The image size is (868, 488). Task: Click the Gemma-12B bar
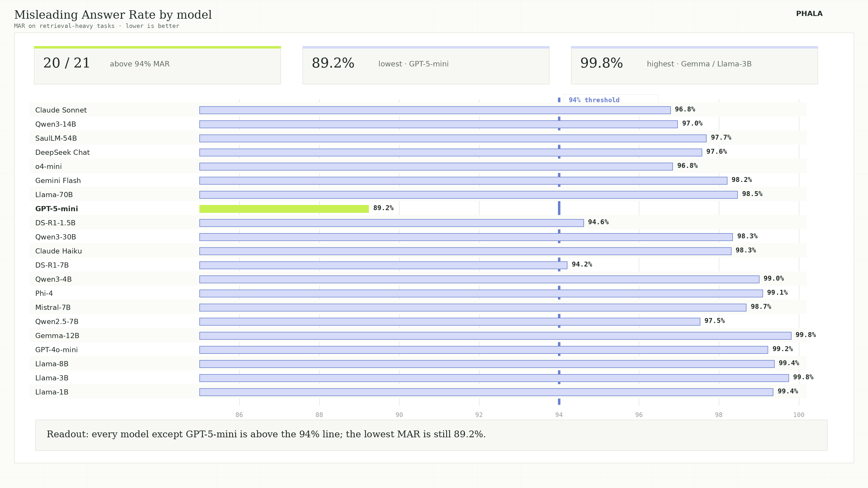(495, 336)
